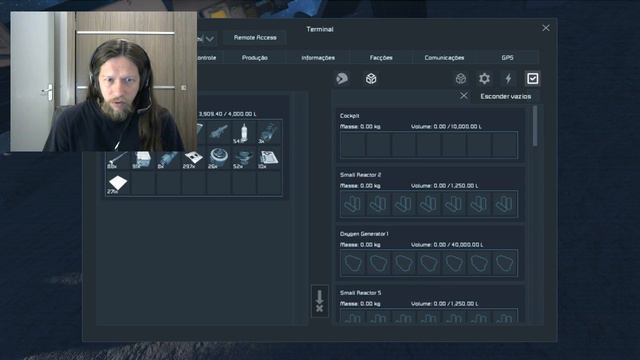This screenshot has height=360, width=640.
Task: Click middle ingot slot of Small Reactor 2
Action: [x=429, y=204]
